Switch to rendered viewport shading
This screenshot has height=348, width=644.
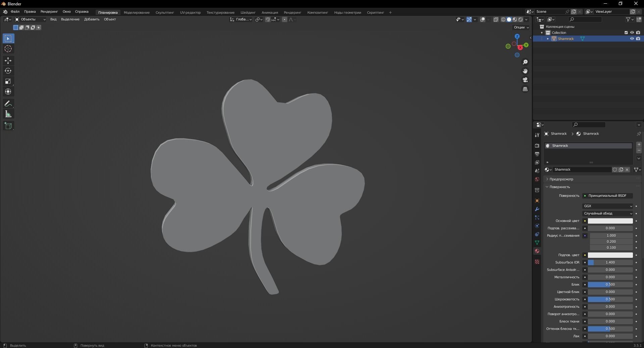pyautogui.click(x=521, y=19)
